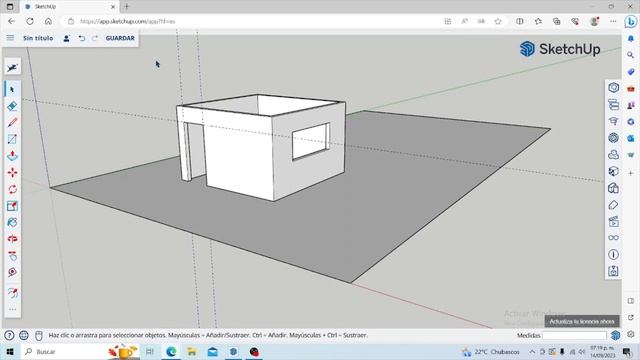This screenshot has height=360, width=640.
Task: Select the Rotate tool
Action: pyautogui.click(x=12, y=189)
